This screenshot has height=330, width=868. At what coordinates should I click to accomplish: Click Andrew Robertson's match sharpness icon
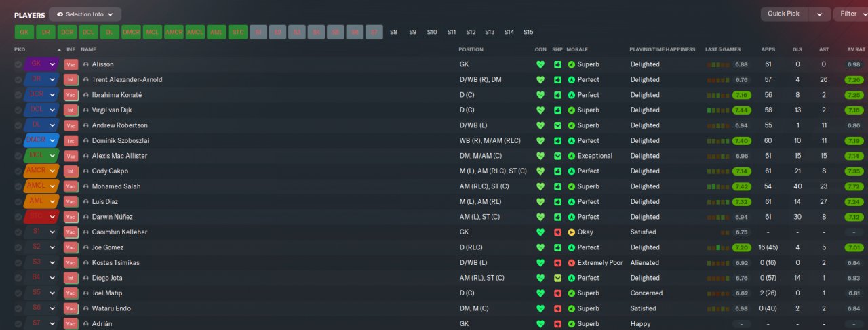557,125
